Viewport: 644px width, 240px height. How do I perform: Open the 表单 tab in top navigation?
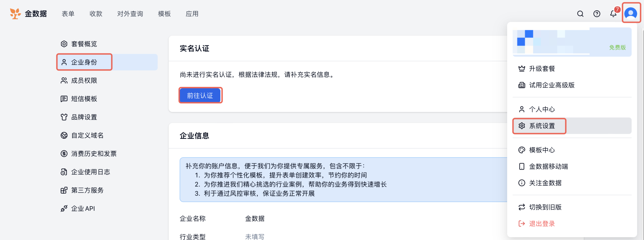pos(68,14)
